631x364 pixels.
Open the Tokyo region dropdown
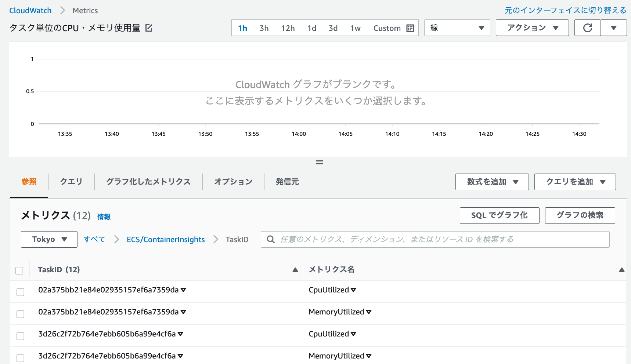coord(49,239)
